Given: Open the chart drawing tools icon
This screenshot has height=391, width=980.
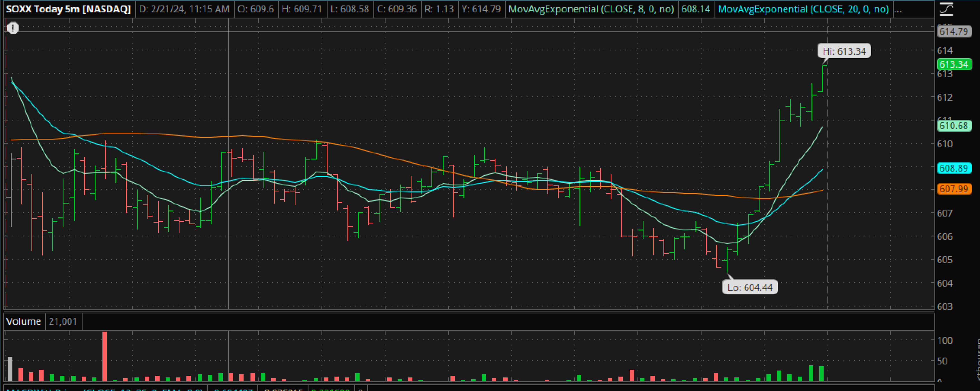Looking at the screenshot, I should coord(946,9).
